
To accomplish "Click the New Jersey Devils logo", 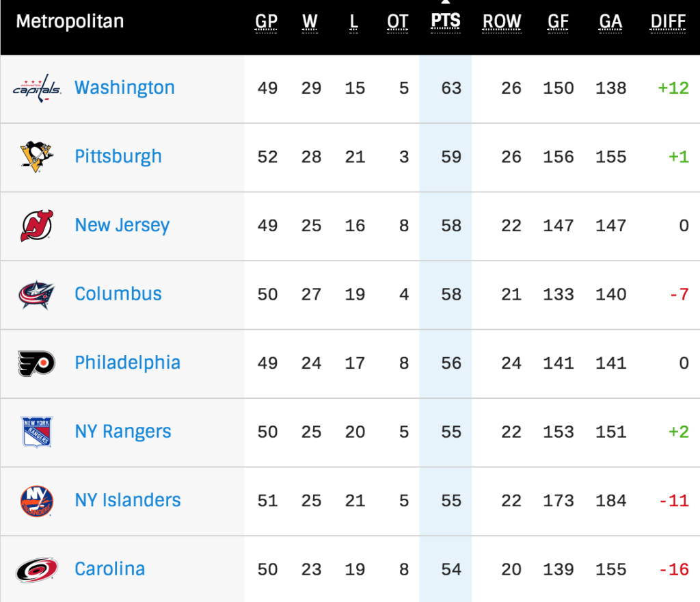I will tap(37, 226).
